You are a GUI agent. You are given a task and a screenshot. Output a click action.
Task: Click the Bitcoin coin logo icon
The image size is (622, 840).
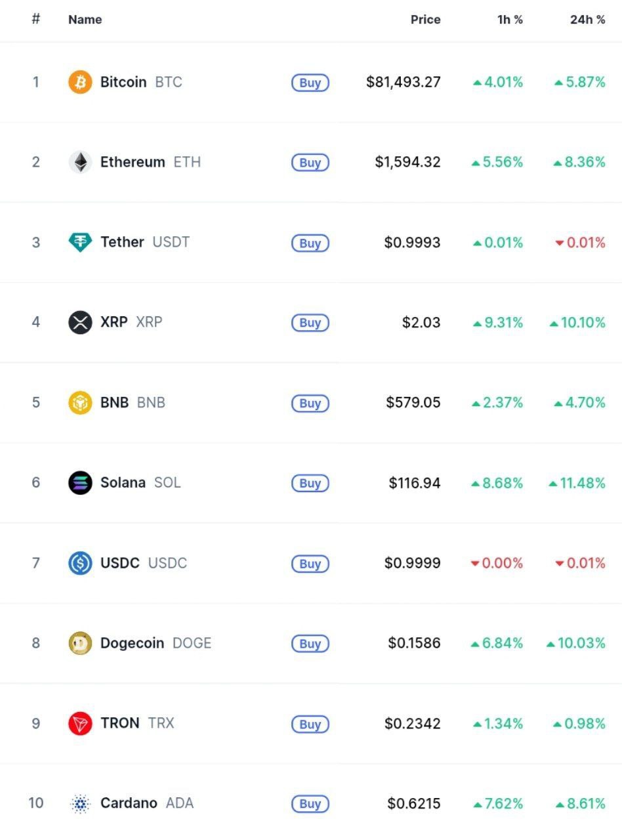point(80,82)
